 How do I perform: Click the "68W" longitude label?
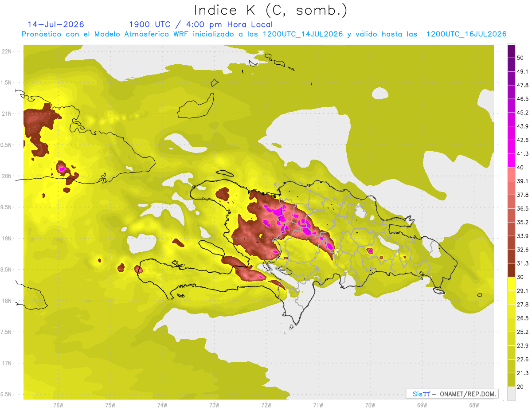tap(474, 405)
